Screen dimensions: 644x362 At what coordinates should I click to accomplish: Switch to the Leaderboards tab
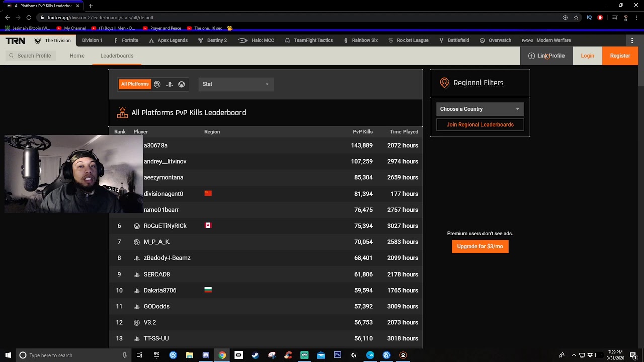(117, 56)
